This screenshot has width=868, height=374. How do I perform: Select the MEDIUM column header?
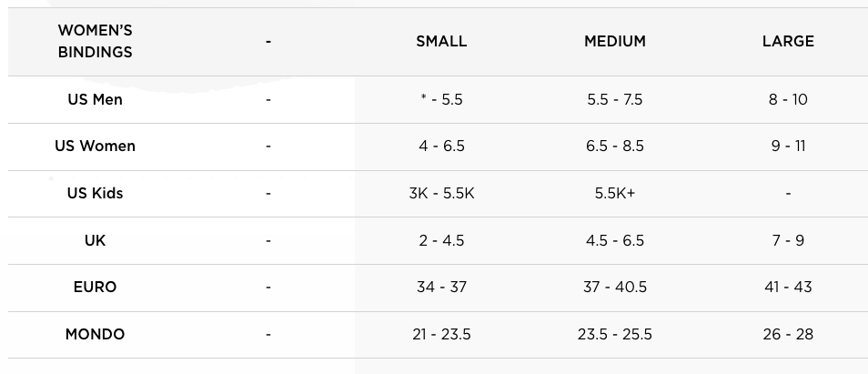tap(614, 42)
